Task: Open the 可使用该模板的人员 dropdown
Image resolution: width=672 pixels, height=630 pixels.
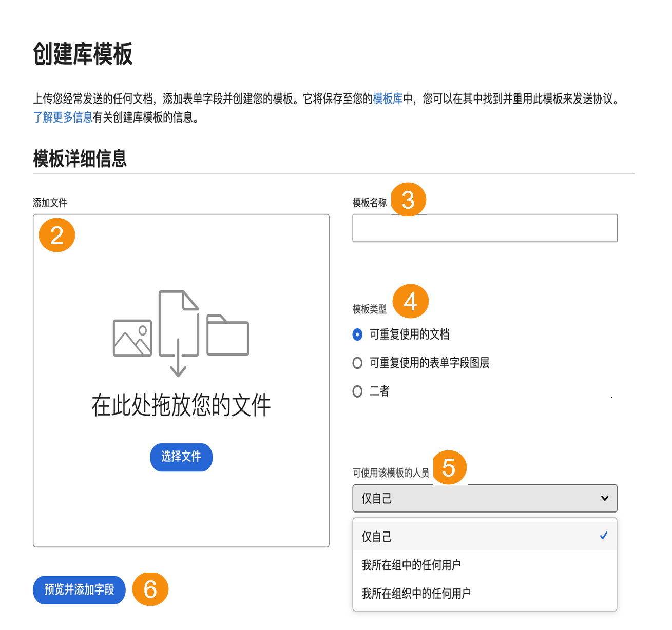Action: click(484, 498)
